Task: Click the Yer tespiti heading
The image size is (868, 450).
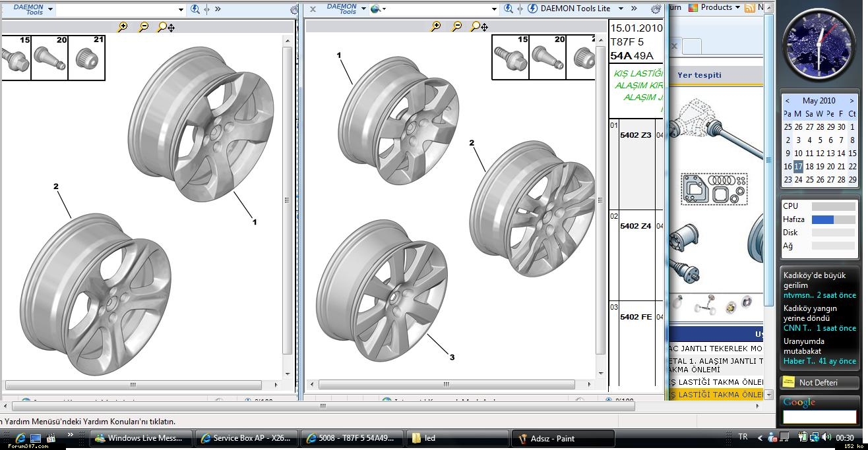Action: tap(699, 75)
